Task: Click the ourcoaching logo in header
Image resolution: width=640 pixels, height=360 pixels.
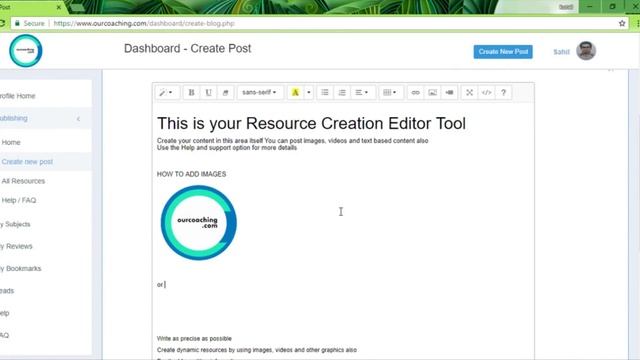Action: [26, 51]
